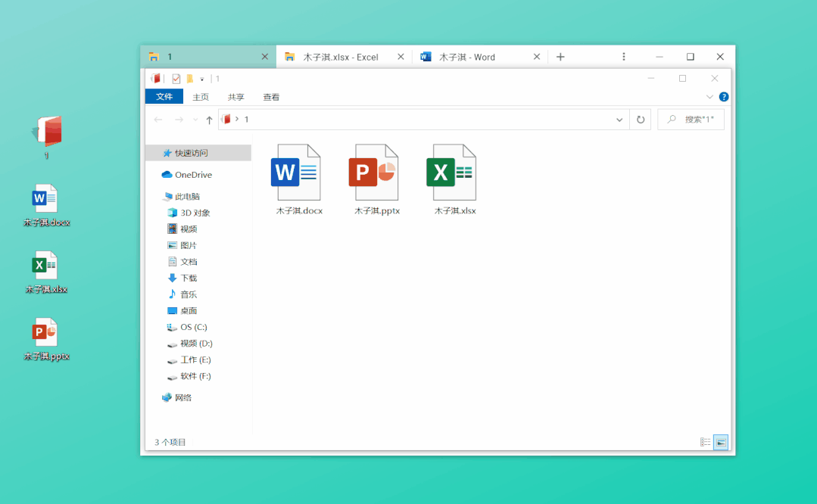
Task: Open 软件 (F:) drive in sidebar
Action: pyautogui.click(x=189, y=376)
